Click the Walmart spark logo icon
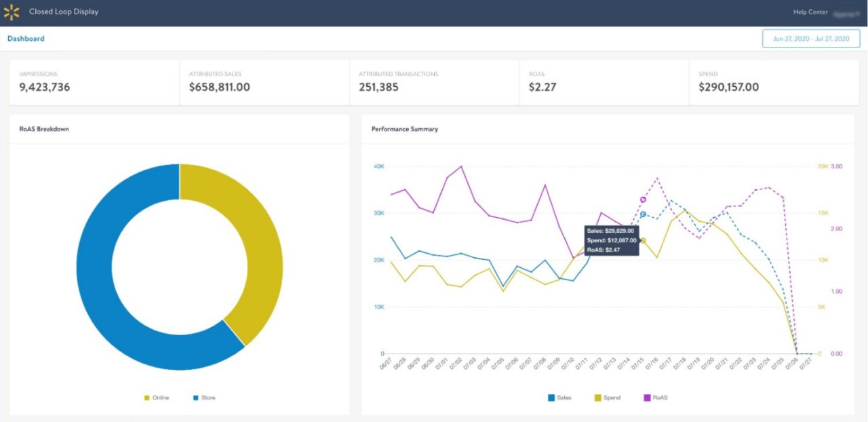This screenshot has height=422, width=868. 12,12
